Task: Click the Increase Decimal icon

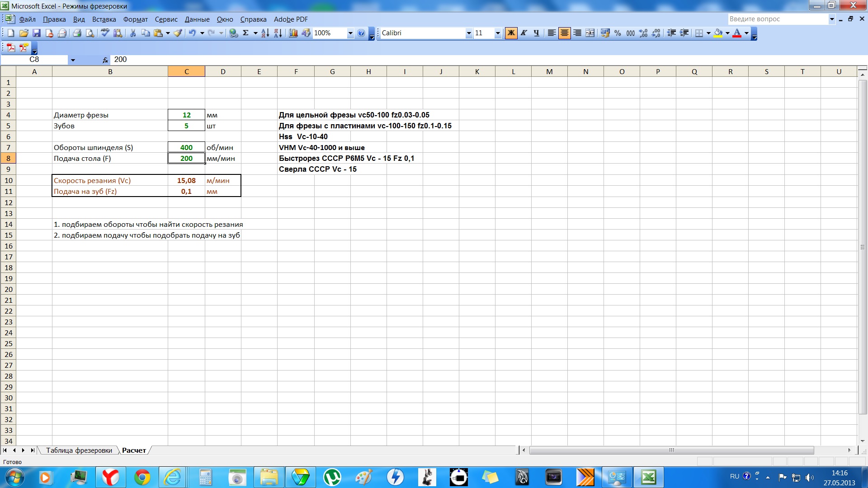Action: click(643, 33)
